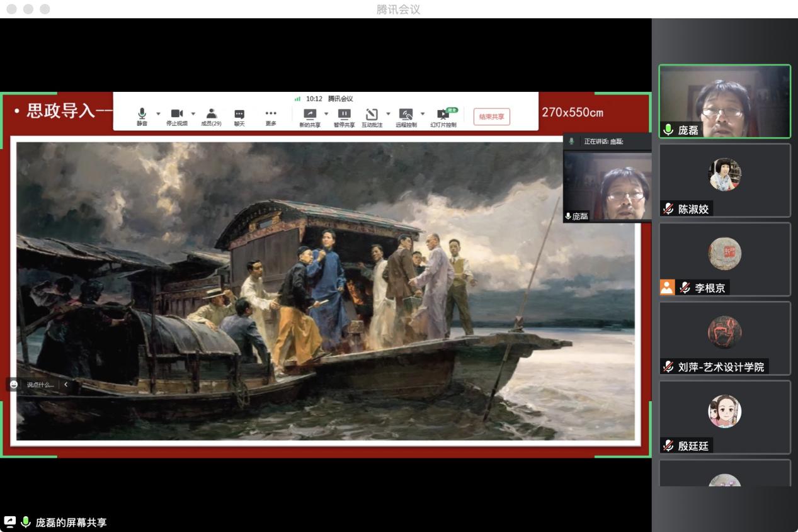Open the 成员(29) participants list

[x=211, y=114]
